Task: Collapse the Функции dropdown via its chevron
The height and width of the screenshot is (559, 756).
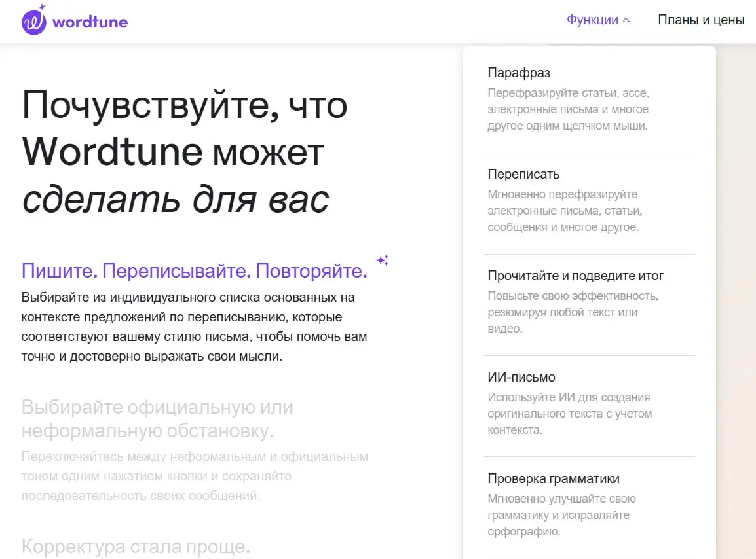Action: point(625,19)
